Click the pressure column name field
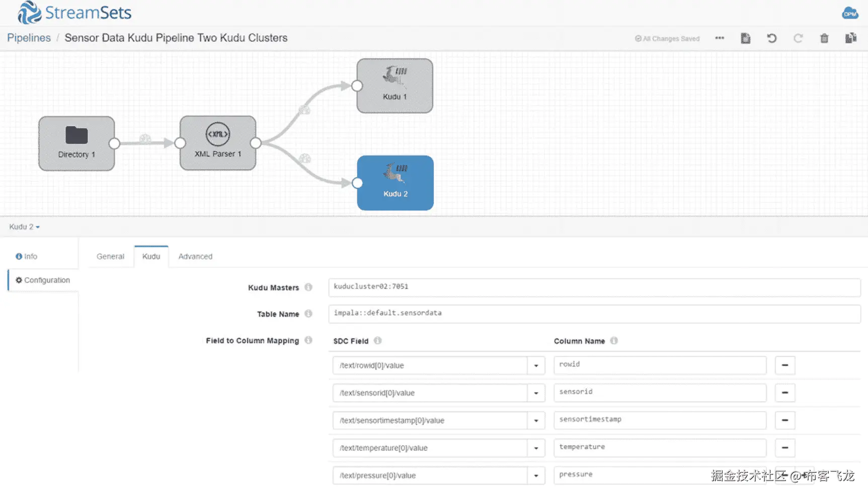This screenshot has height=496, width=868. [660, 475]
